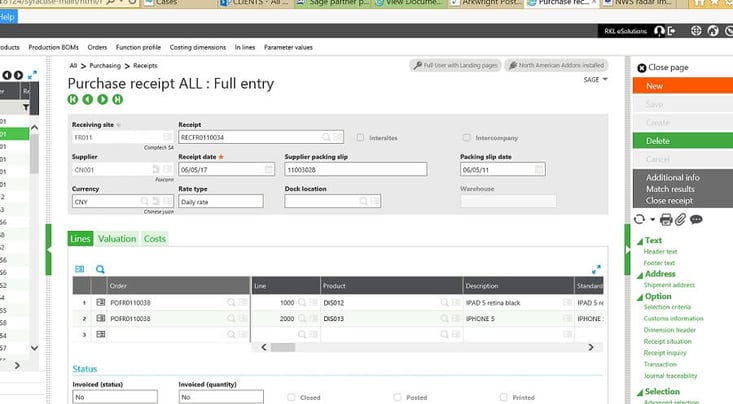
Task: Expand lines grid to full screen
Action: 596,269
